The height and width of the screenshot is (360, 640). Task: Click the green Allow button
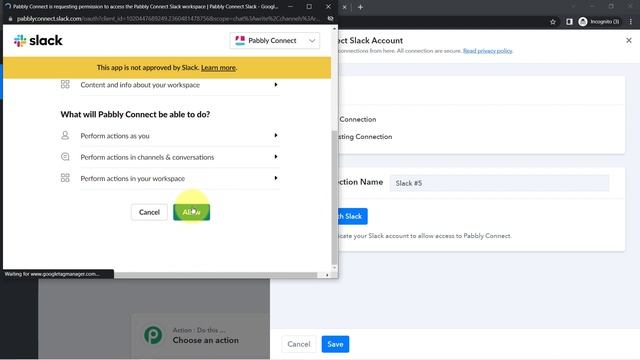pos(191,212)
